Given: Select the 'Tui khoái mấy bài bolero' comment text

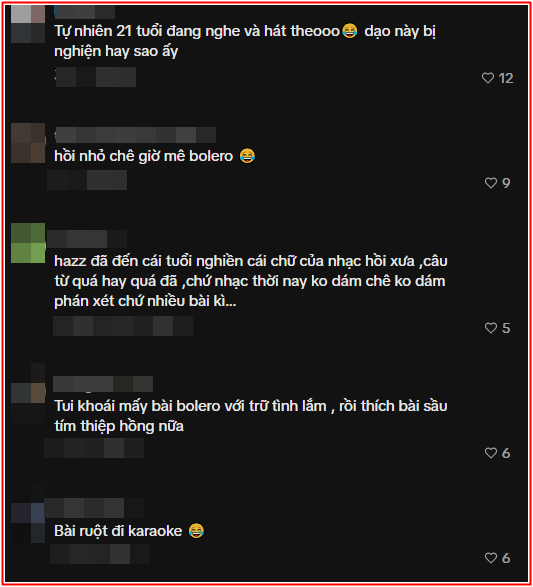Looking at the screenshot, I should coord(251,416).
